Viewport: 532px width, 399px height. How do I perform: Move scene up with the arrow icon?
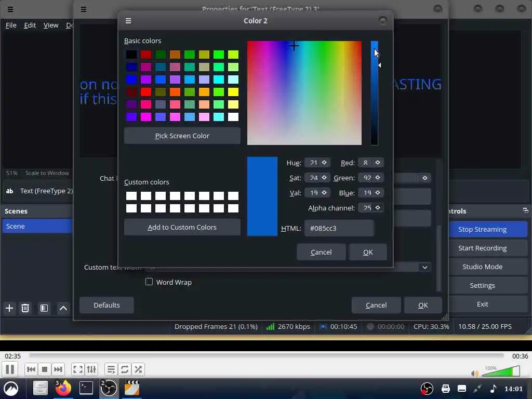[63, 308]
